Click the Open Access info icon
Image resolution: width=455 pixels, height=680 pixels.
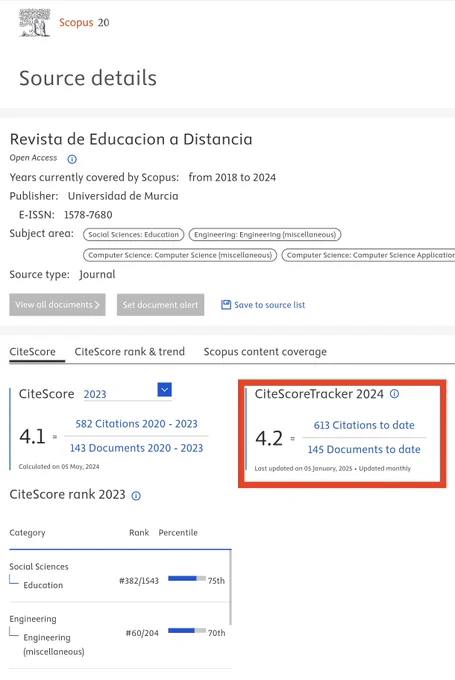coord(72,159)
